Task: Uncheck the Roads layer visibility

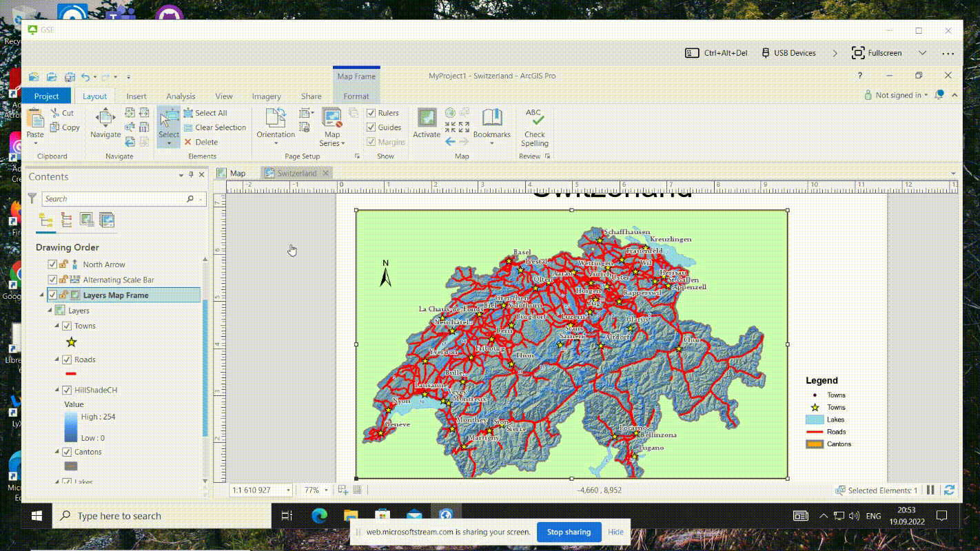Action: click(x=67, y=360)
